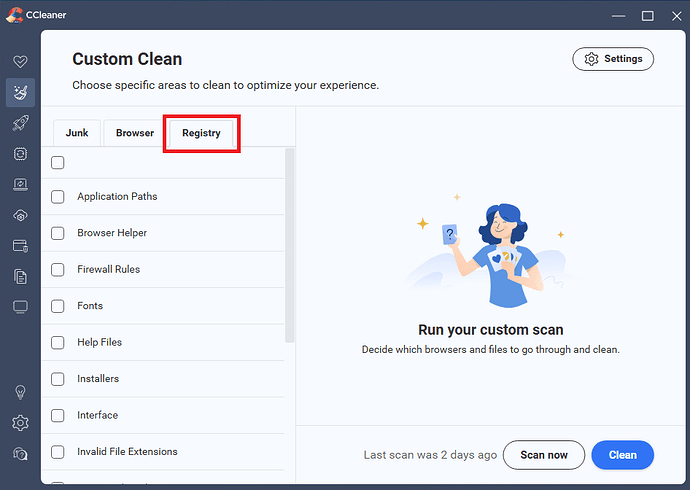Click the eye-shaped sidebar icon
The width and height of the screenshot is (690, 490).
click(x=20, y=215)
